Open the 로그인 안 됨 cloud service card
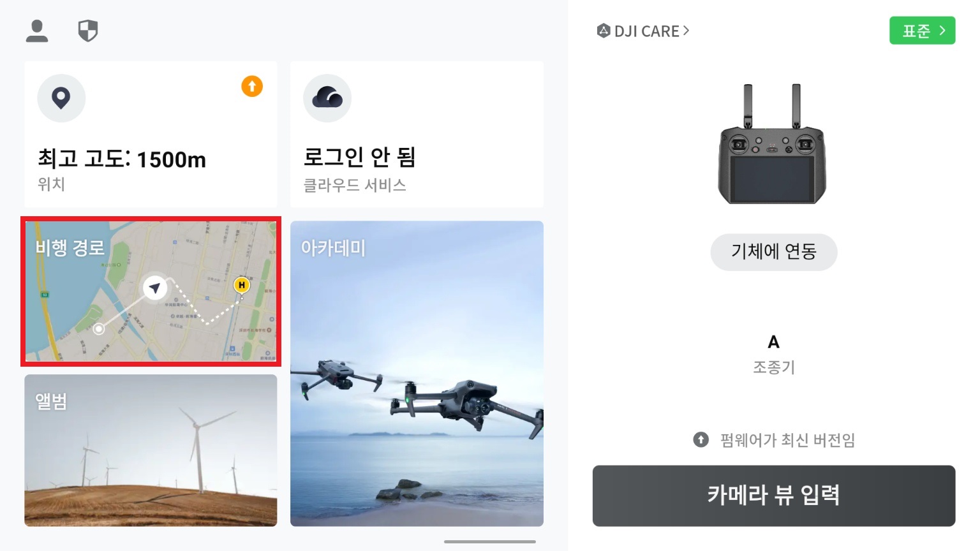 pyautogui.click(x=417, y=135)
